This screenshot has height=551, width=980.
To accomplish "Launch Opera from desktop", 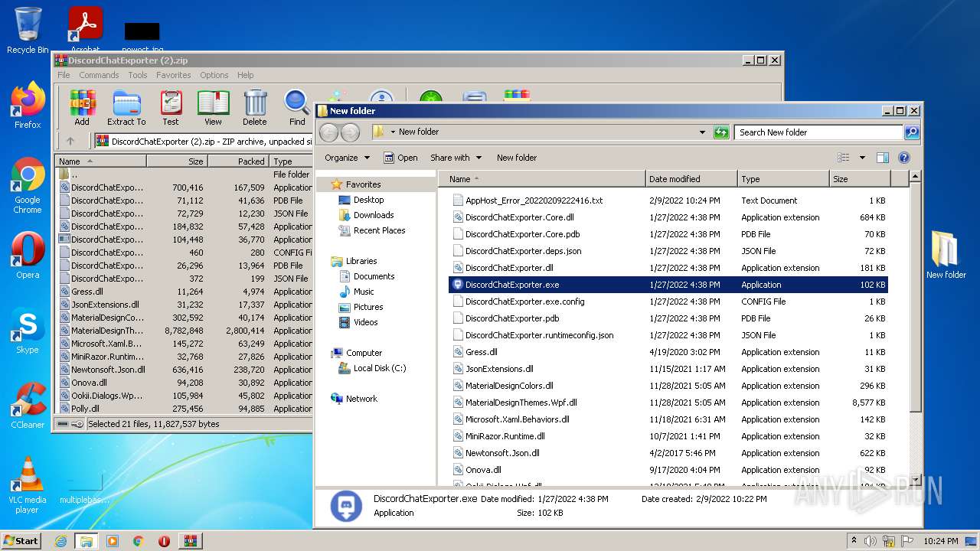I will click(28, 255).
